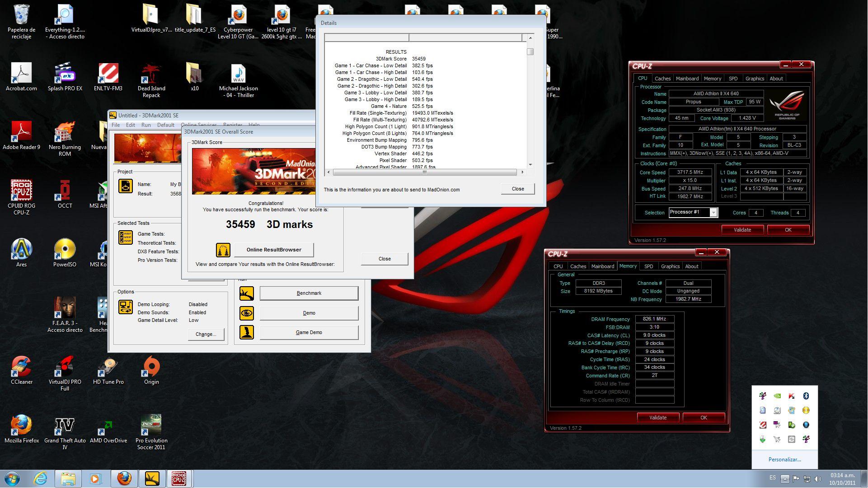Switch to Mainboard tab in upper CPU-Z
The width and height of the screenshot is (868, 488).
click(x=687, y=79)
